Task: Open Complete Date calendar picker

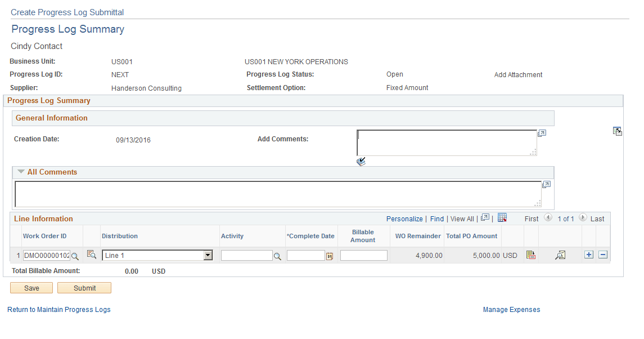Action: point(330,256)
